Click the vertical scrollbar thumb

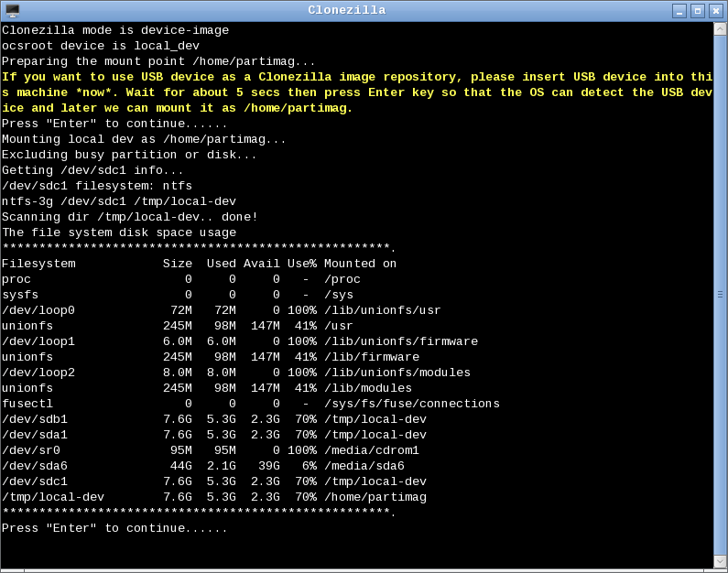pos(720,295)
